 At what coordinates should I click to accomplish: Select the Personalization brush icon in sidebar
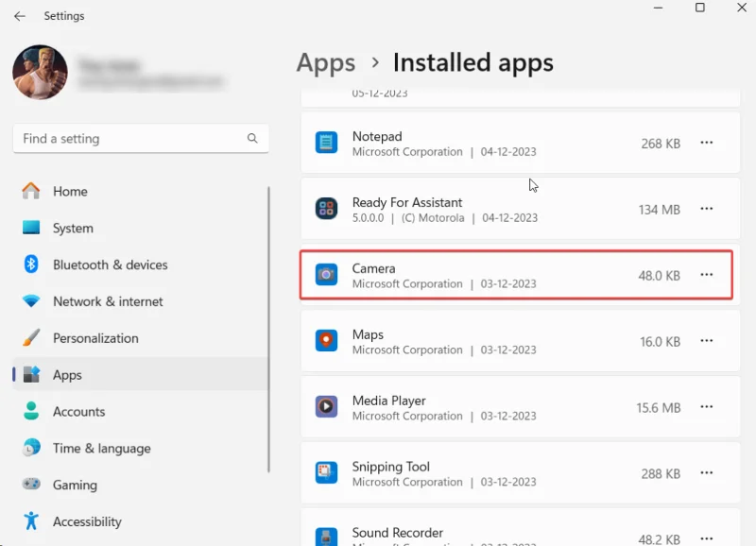[x=33, y=337]
